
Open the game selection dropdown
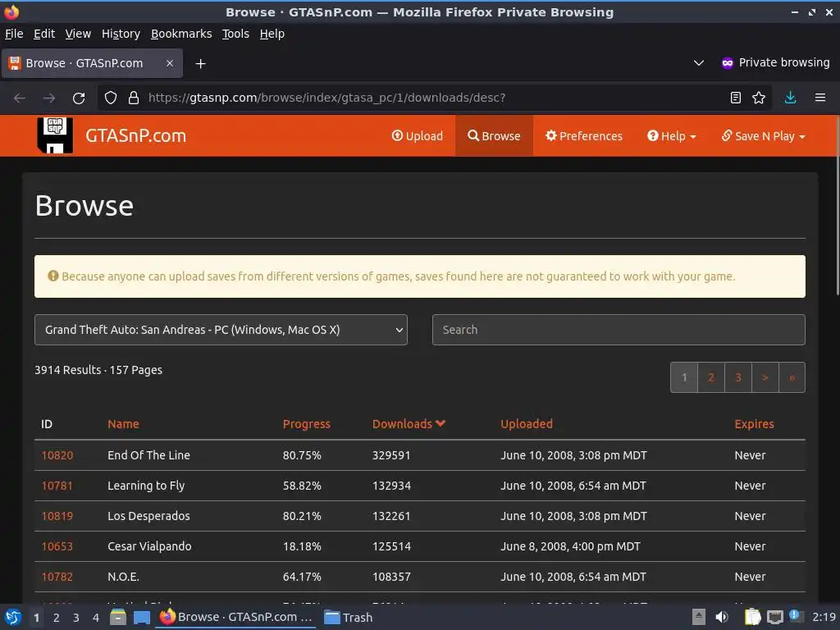(x=221, y=330)
